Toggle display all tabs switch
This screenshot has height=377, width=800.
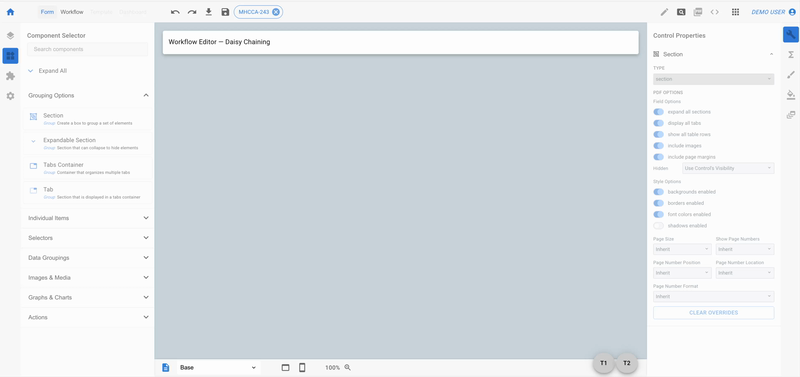tap(659, 123)
